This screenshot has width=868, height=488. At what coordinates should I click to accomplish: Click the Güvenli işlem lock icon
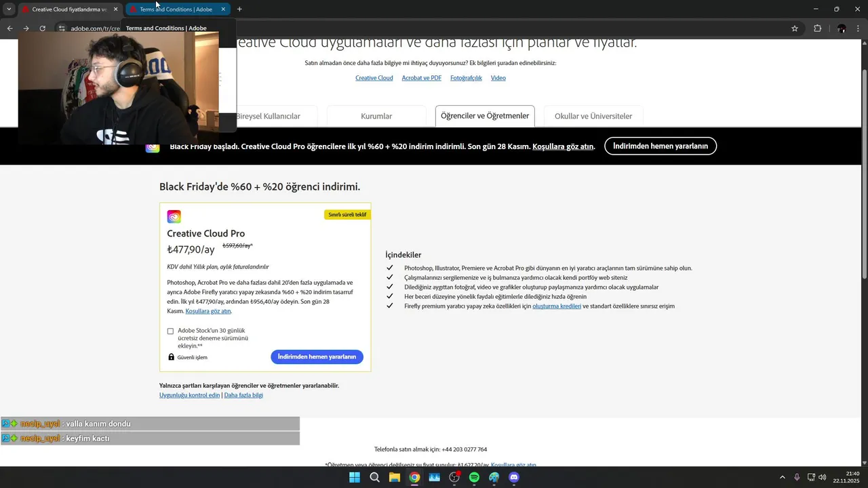coord(171,357)
